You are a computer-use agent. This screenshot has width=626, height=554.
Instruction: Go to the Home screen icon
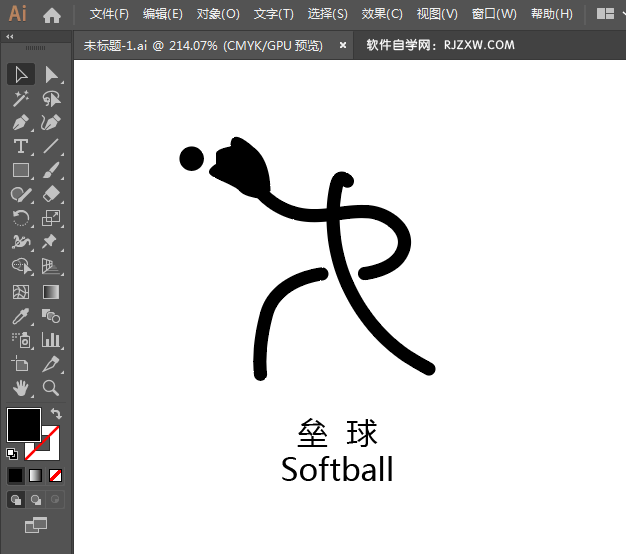(52, 16)
